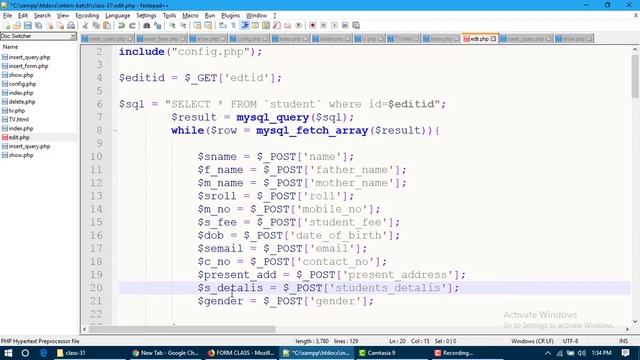
Task: Select TV.html in Doc Switcher list
Action: click(x=19, y=119)
